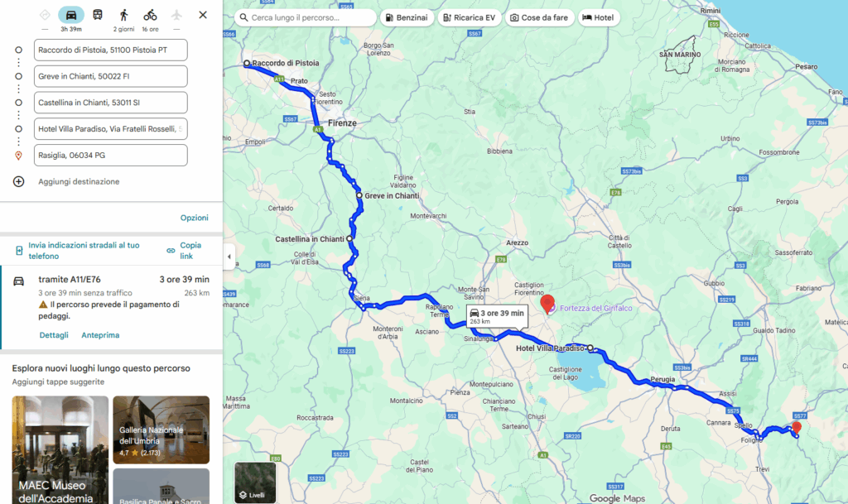Select the flight travel mode icon
This screenshot has width=848, height=504.
coord(176,15)
